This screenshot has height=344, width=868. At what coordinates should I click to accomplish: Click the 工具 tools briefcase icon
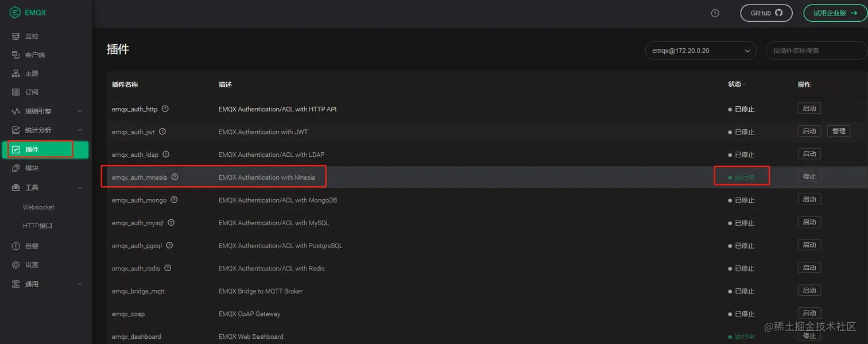(x=15, y=188)
